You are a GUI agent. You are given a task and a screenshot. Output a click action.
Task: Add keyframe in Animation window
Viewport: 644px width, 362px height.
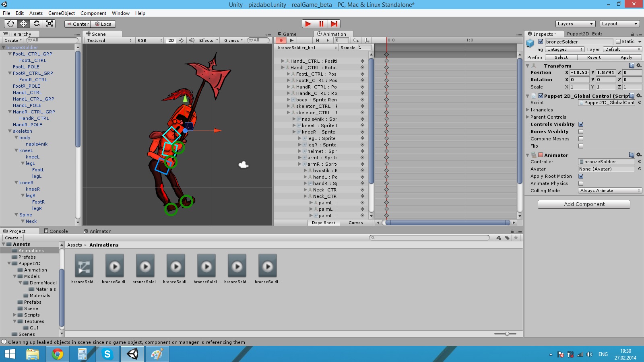pyautogui.click(x=356, y=40)
